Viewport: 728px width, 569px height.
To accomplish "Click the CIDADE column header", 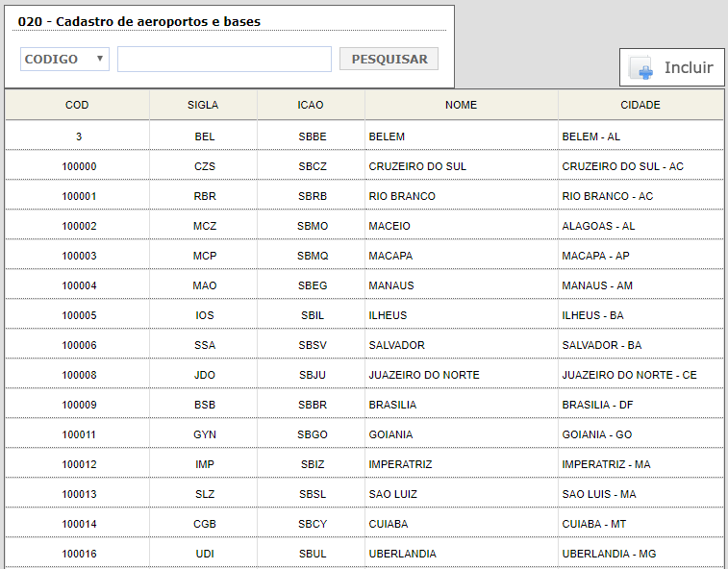I will (x=640, y=106).
